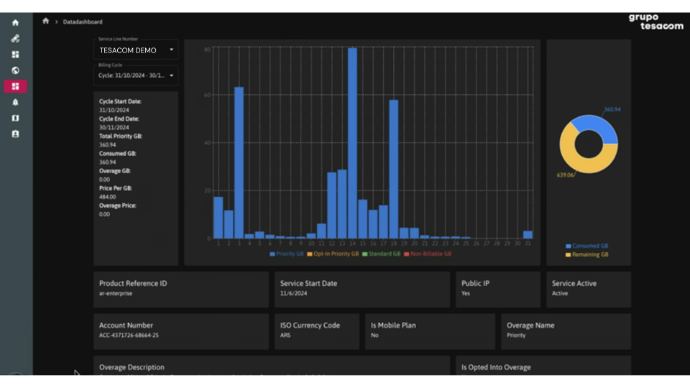Toggle the Non-Billable GB legend entry
This screenshot has width=690, height=388.
(428, 254)
